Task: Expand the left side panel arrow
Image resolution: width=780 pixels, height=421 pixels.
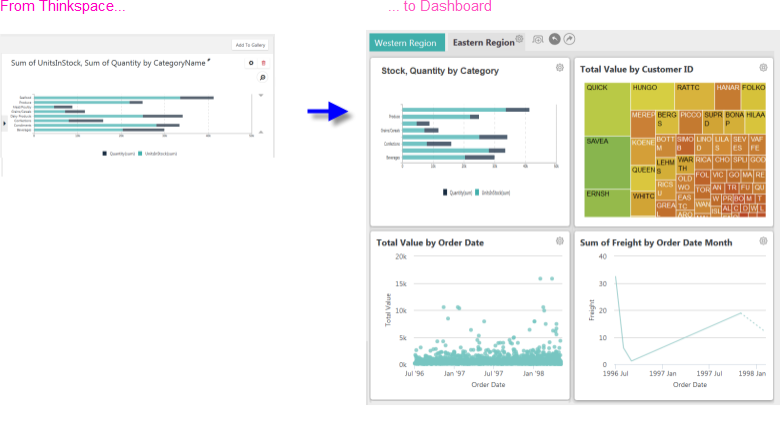Action: (4, 123)
